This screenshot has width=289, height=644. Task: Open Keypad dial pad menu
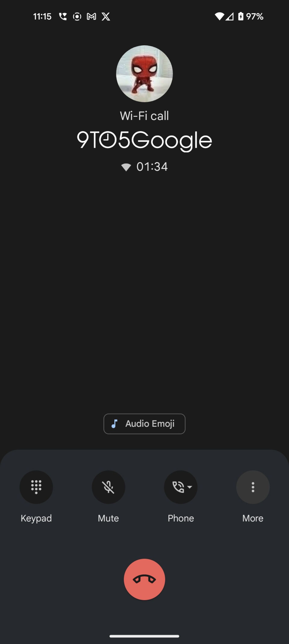(36, 487)
